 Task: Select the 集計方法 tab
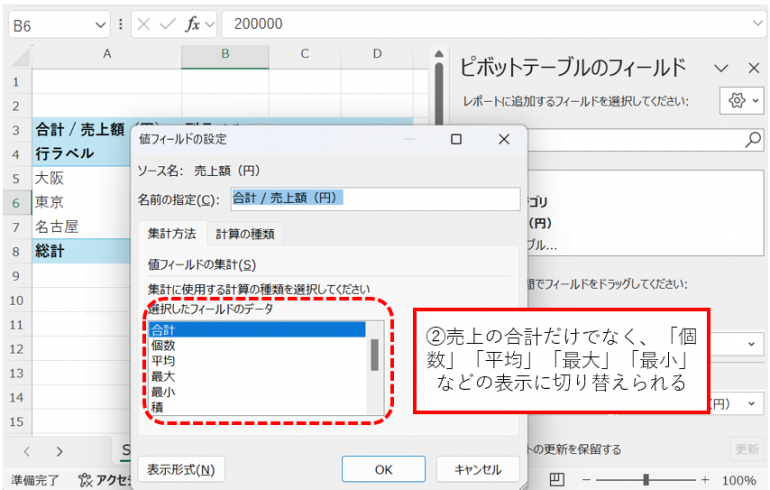(x=172, y=234)
